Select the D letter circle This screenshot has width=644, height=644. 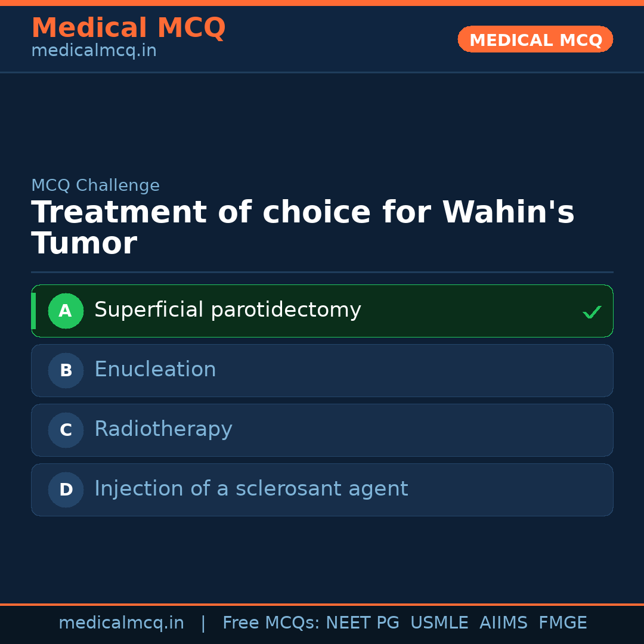(66, 490)
